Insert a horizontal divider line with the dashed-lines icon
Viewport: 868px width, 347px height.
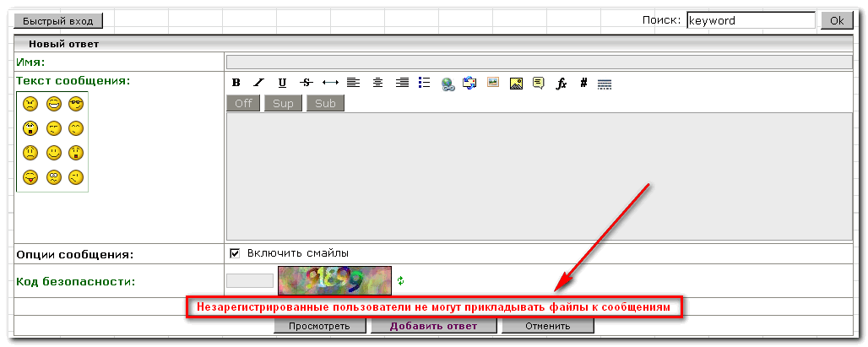click(605, 84)
